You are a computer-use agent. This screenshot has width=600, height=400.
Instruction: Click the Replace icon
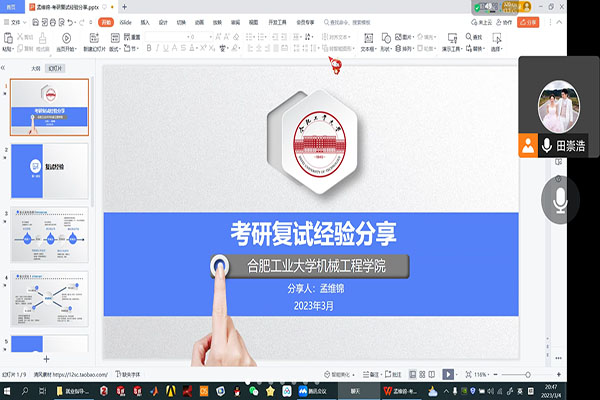click(468, 49)
